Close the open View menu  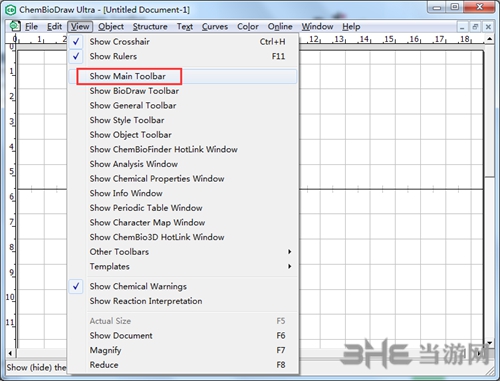coord(80,26)
